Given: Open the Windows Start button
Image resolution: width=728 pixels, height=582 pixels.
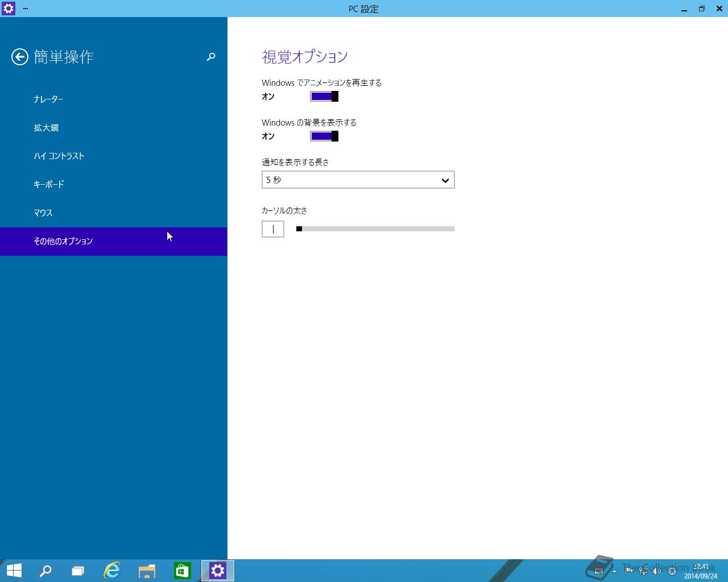Looking at the screenshot, I should click(14, 571).
